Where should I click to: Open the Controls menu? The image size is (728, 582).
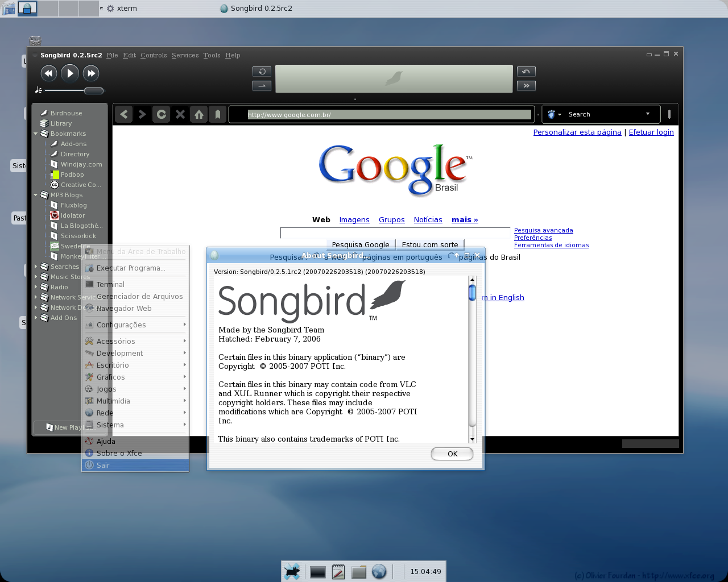tap(154, 55)
